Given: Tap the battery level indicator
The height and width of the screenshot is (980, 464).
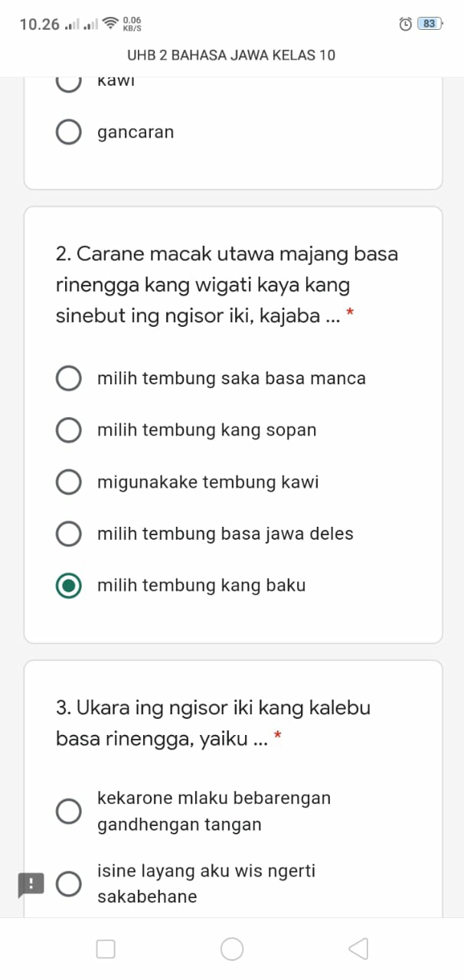Looking at the screenshot, I should click(430, 24).
